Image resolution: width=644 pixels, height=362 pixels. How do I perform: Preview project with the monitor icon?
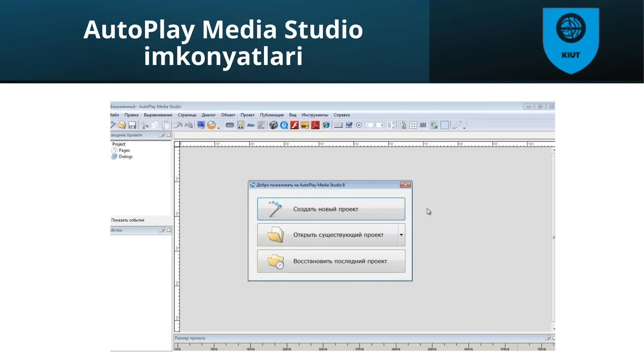point(201,125)
